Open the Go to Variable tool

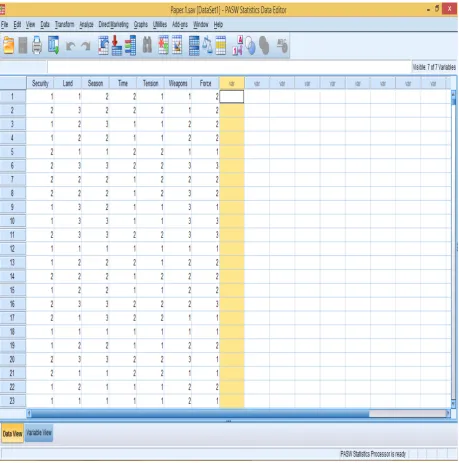[x=116, y=45]
